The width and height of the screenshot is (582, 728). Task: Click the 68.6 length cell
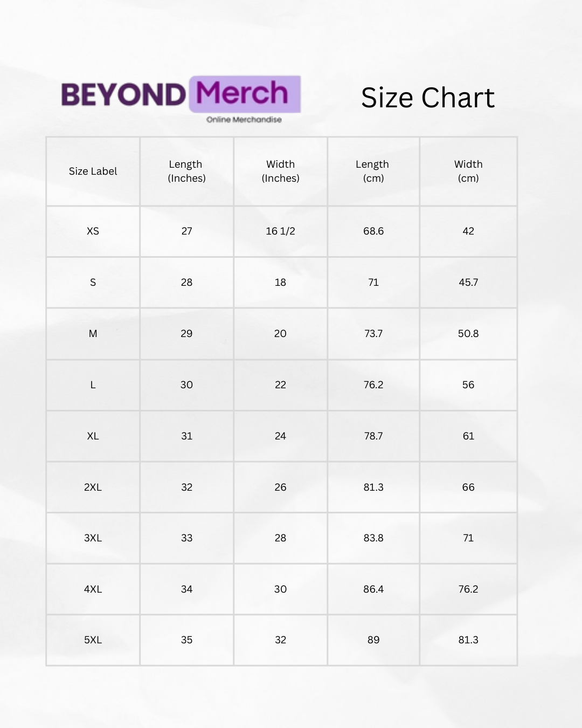point(373,231)
